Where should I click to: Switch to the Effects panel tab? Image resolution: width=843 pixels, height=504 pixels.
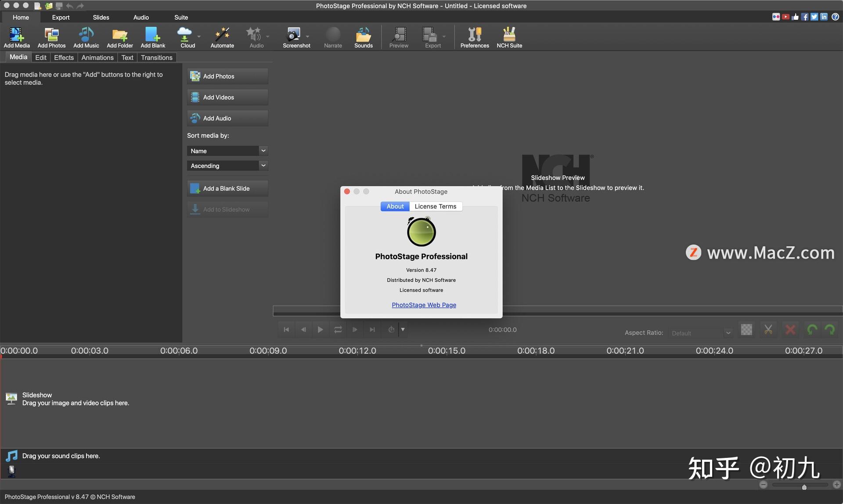64,58
